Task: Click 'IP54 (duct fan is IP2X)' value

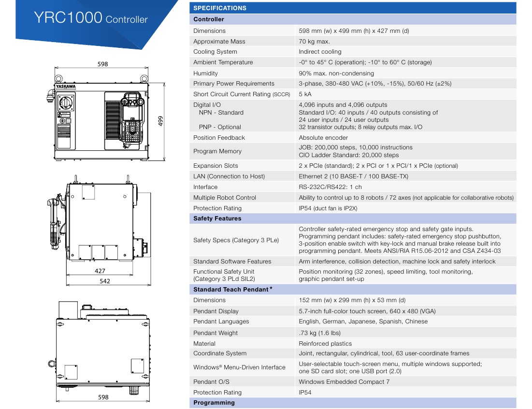Action: coord(328,208)
